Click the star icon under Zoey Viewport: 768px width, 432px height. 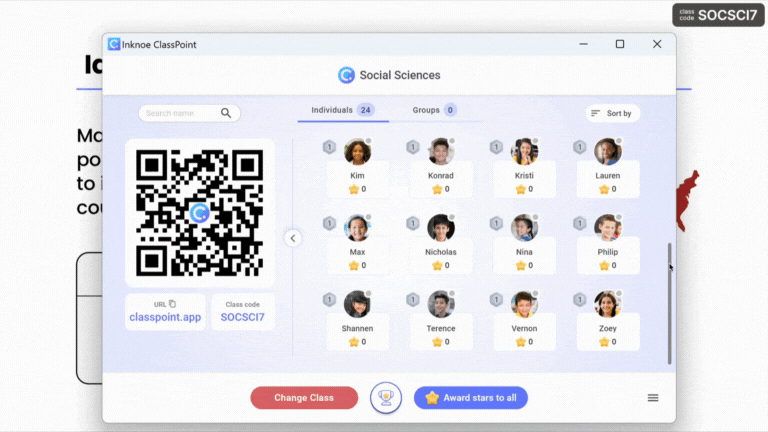point(604,342)
